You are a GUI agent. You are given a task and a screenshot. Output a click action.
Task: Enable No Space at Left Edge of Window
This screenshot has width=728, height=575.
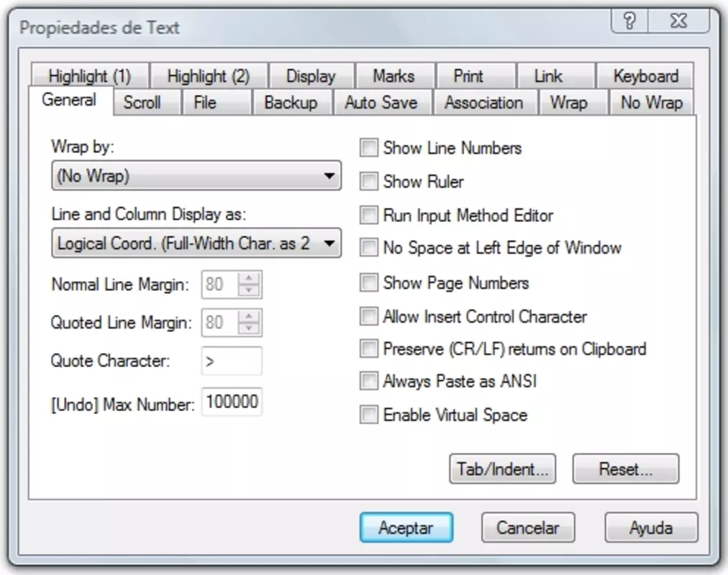369,248
